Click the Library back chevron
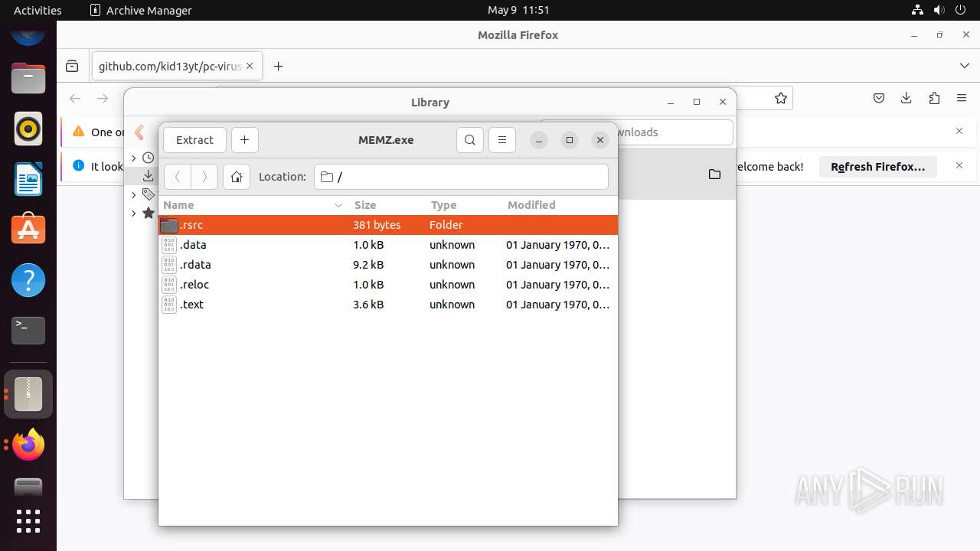980x551 pixels. [x=139, y=132]
